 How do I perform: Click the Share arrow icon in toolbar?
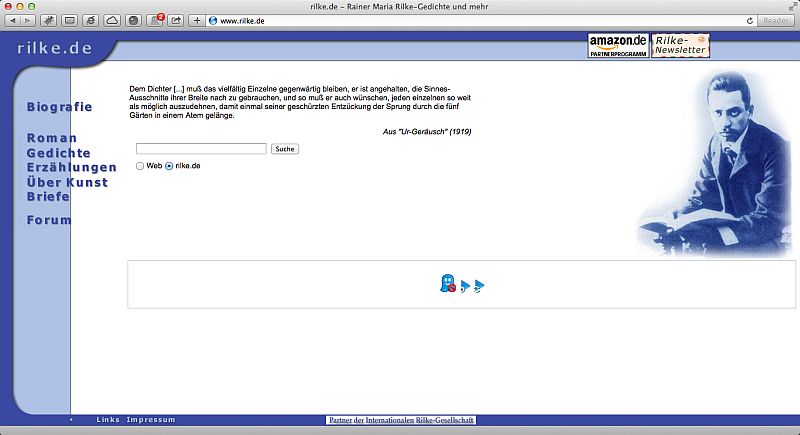(176, 20)
